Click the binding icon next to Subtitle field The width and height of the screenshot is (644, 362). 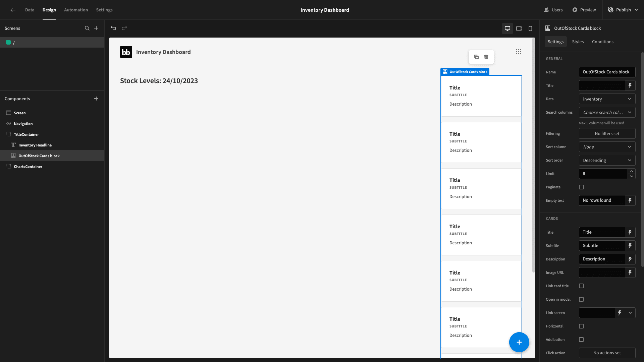tap(630, 246)
